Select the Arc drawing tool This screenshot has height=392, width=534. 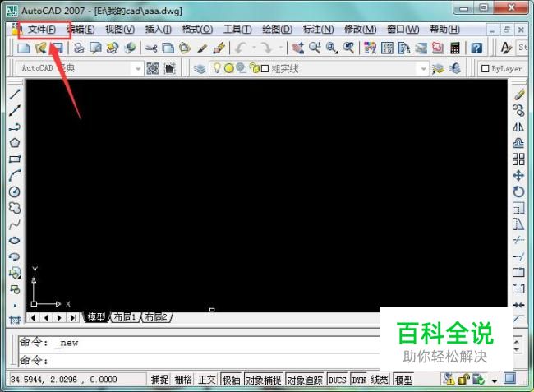pyautogui.click(x=14, y=175)
